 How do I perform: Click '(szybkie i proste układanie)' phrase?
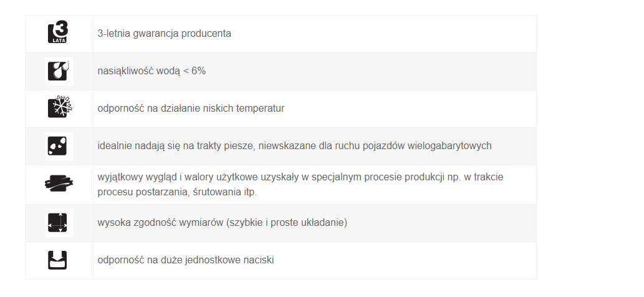pyautogui.click(x=286, y=223)
